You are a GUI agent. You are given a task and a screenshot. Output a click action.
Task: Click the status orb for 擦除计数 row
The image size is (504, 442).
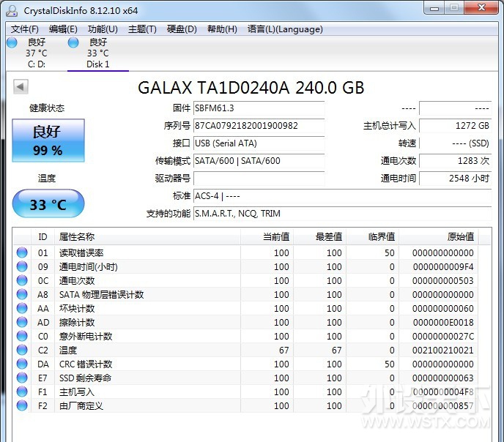tap(22, 322)
